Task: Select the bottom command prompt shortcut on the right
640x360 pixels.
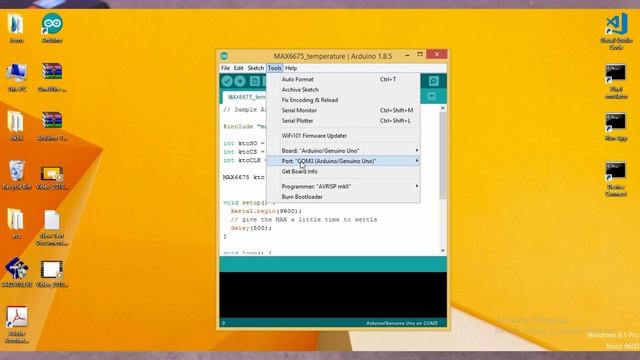Action: point(616,179)
